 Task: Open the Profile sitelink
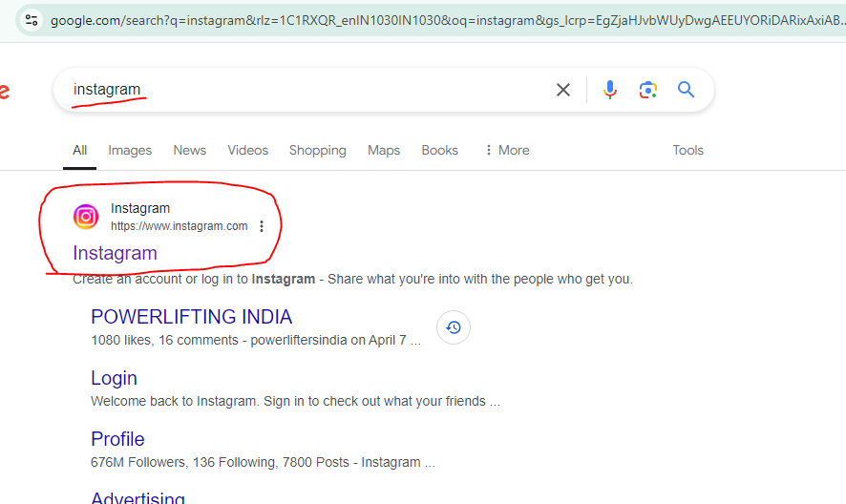(117, 439)
